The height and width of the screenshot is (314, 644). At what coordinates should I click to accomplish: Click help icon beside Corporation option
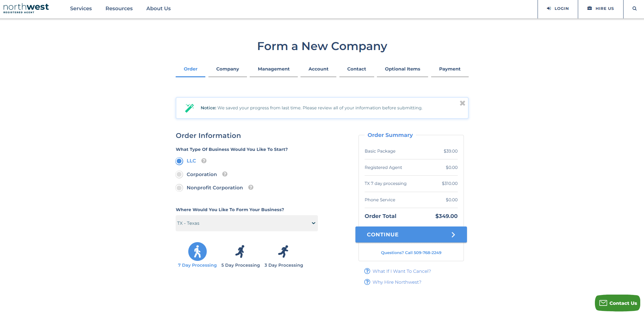(x=225, y=174)
